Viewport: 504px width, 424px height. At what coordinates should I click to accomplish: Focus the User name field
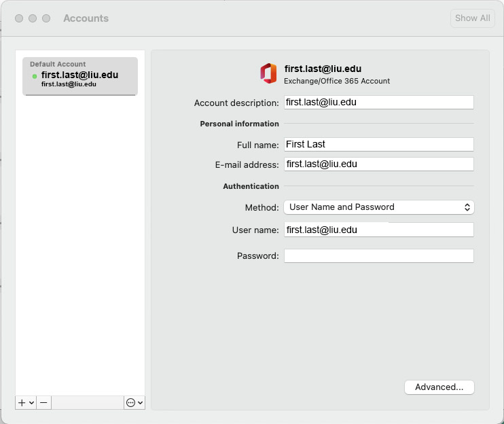[x=378, y=230]
